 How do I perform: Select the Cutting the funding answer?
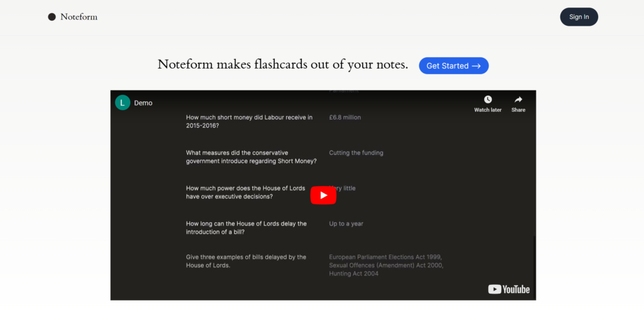[356, 153]
